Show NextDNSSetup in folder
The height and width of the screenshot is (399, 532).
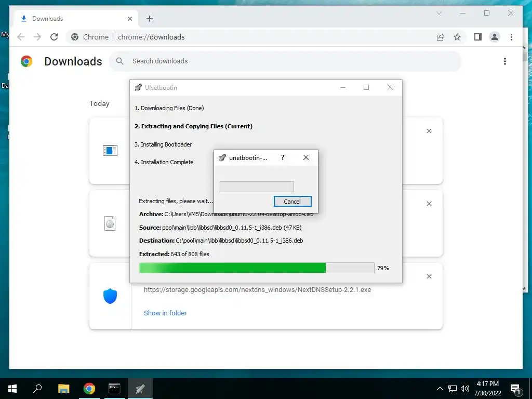[x=165, y=313]
